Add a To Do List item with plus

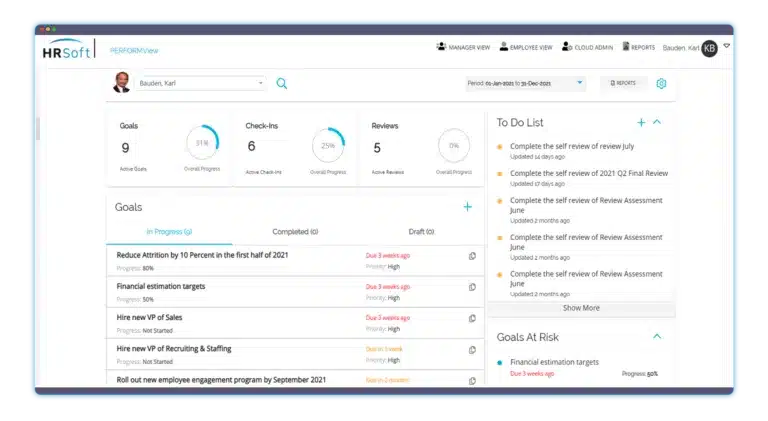(x=641, y=122)
